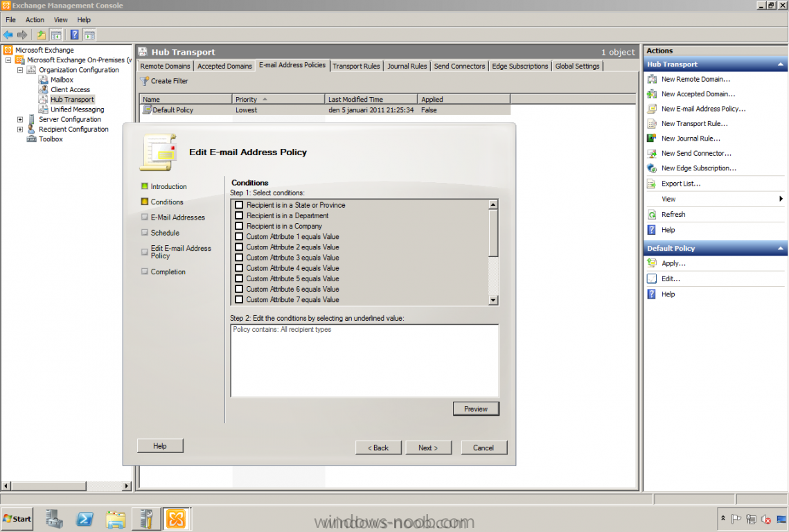Sort by the Priority column header
The height and width of the screenshot is (532, 789).
click(x=278, y=100)
